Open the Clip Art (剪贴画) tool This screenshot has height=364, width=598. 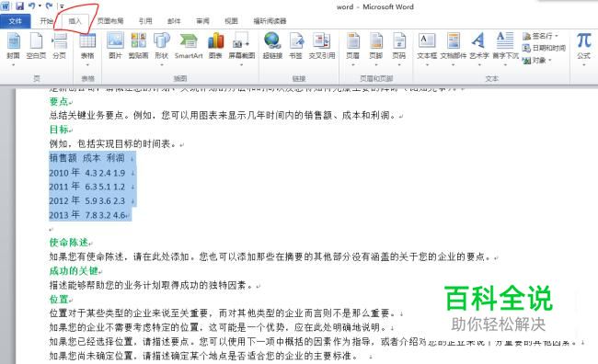pyautogui.click(x=138, y=46)
